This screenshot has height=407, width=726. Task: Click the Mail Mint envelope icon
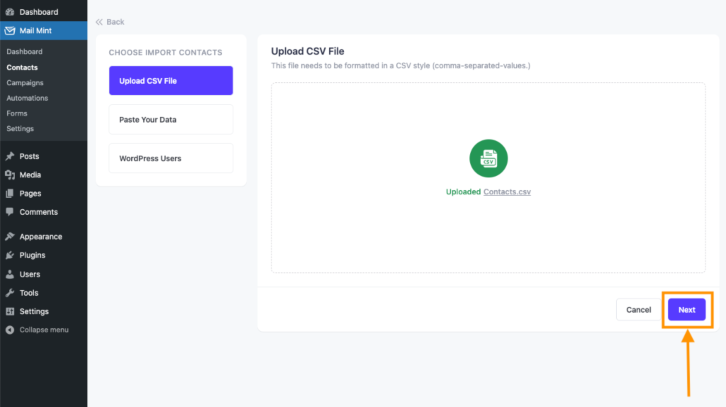pyautogui.click(x=10, y=31)
